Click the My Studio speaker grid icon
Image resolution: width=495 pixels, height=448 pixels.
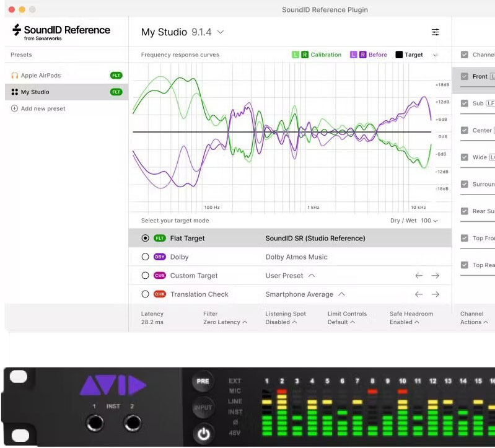14,92
